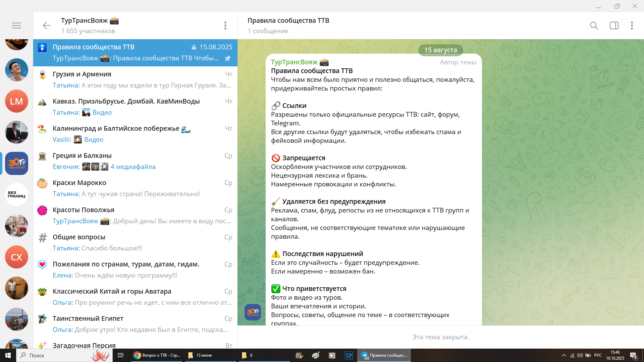Screen dimensions: 644x362
Task: Click the ТурТрансВояж sender name link
Action: (294, 62)
